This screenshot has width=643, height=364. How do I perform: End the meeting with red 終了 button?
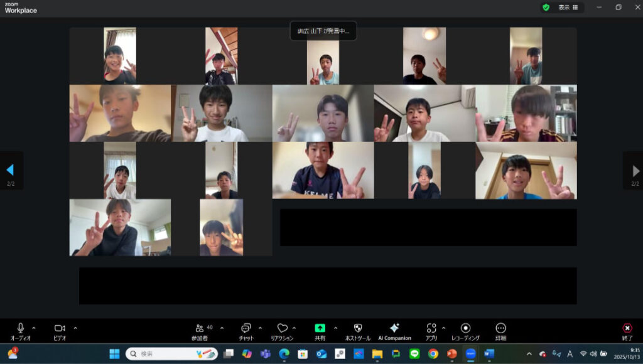coord(627,329)
